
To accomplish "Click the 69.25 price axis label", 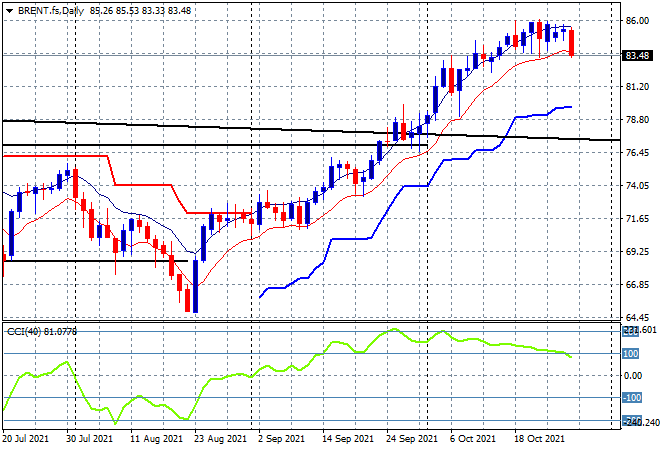I will 637,252.
